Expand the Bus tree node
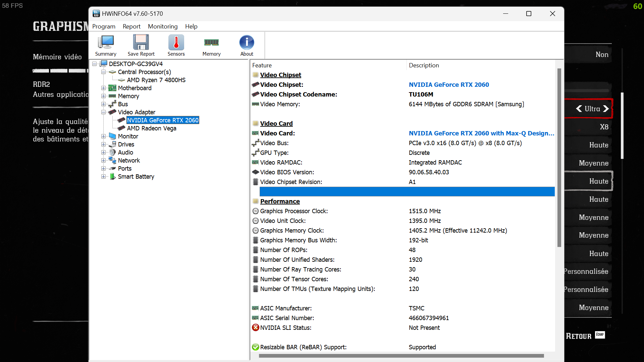Screen dimensions: 644x362 (x=104, y=104)
